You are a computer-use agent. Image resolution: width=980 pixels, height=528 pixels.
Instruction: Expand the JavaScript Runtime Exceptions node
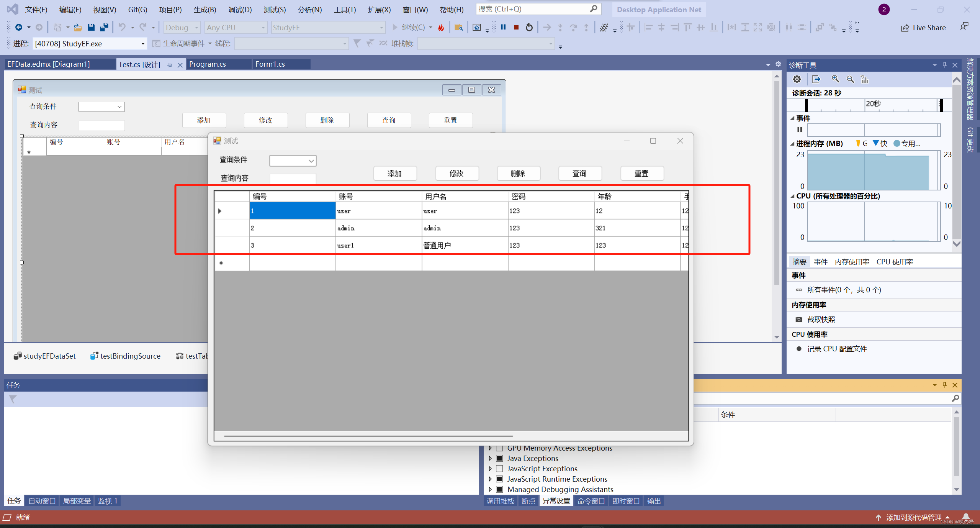pos(490,479)
